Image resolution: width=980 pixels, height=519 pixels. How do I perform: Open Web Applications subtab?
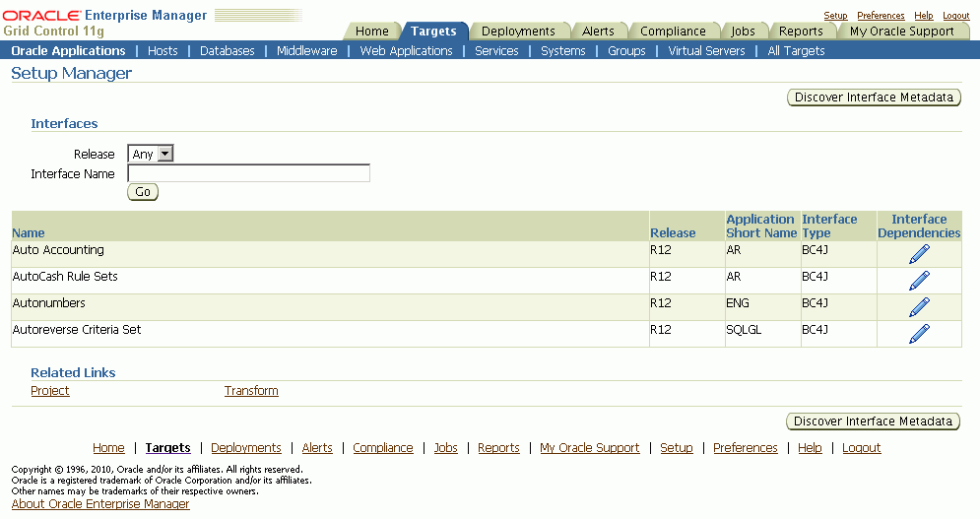406,50
